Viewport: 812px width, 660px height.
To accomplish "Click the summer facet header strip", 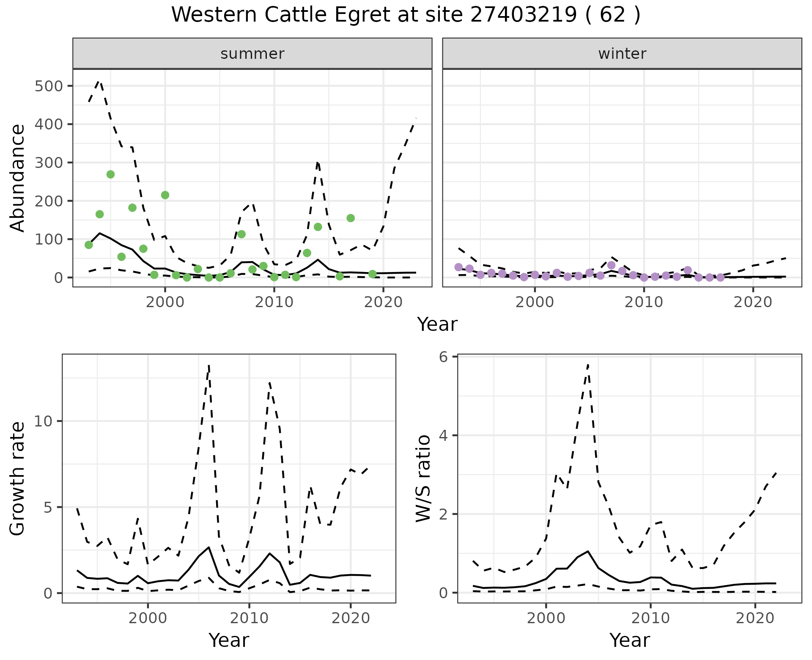I will [x=252, y=54].
